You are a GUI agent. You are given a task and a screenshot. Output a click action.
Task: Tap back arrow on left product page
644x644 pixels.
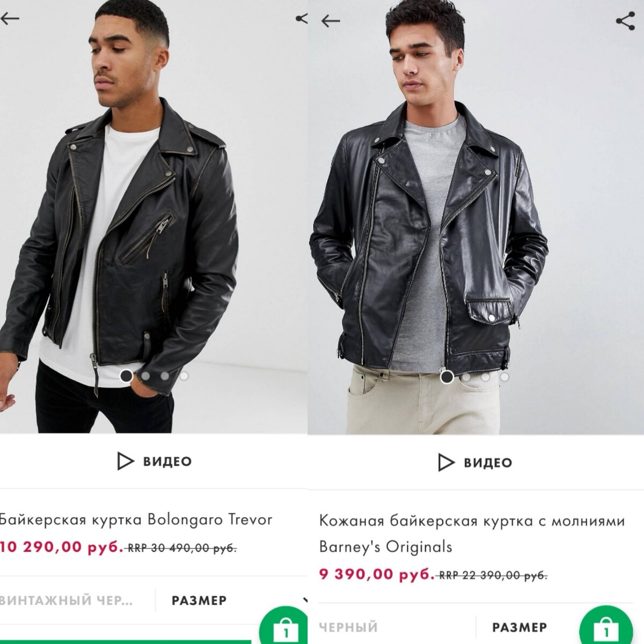pos(10,19)
